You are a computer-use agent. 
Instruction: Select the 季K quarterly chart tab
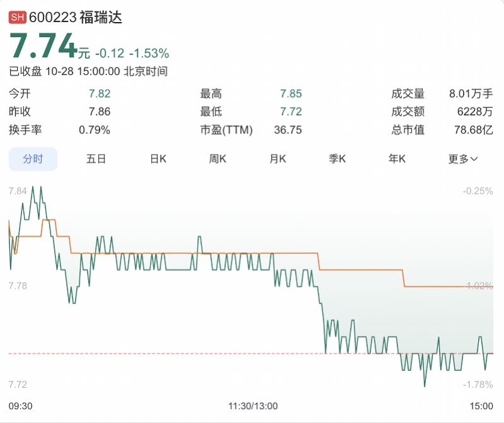point(338,159)
